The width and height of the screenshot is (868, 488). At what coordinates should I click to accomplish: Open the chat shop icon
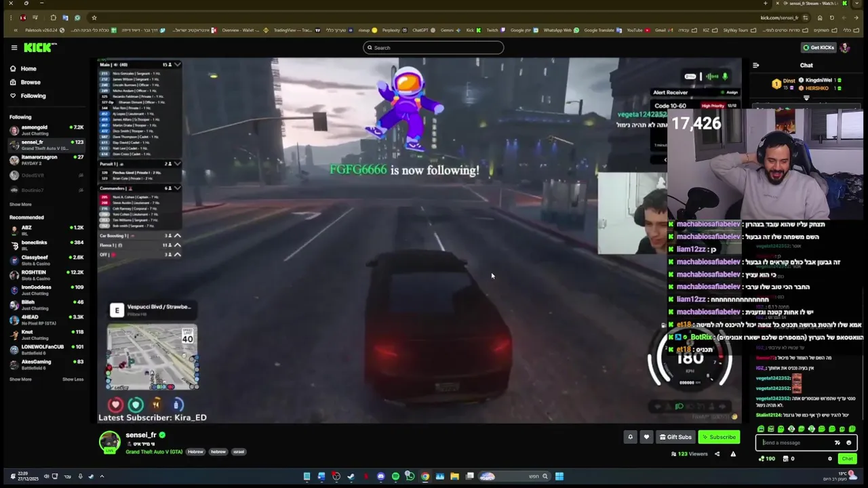[786, 459]
